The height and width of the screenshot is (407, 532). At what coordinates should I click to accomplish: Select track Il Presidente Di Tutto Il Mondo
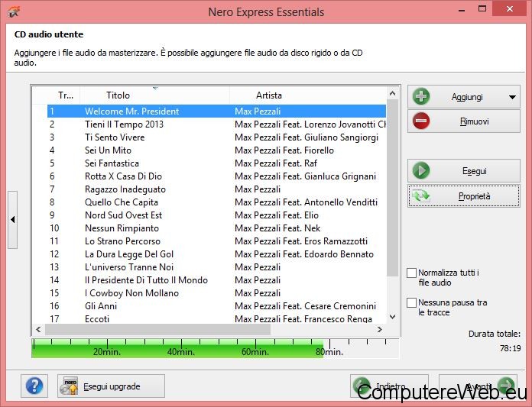click(216, 280)
